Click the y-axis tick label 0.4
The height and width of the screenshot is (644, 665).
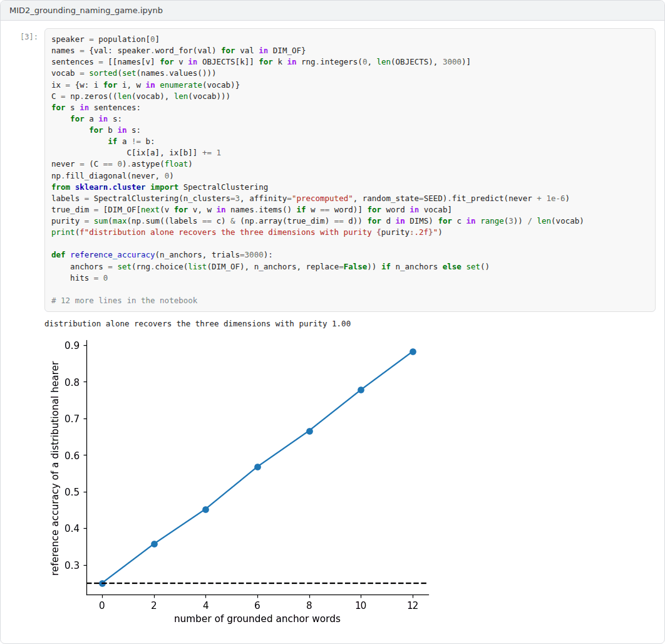point(72,528)
